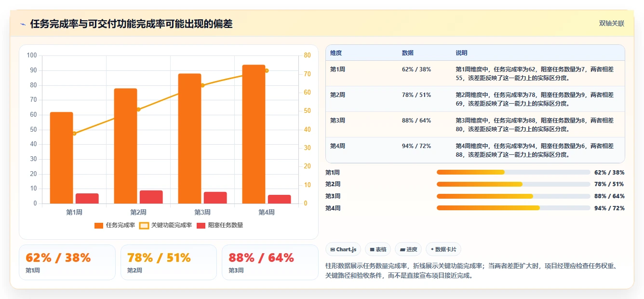
Task: Click the 第1周 red blocked tasks bar
Action: click(x=87, y=199)
